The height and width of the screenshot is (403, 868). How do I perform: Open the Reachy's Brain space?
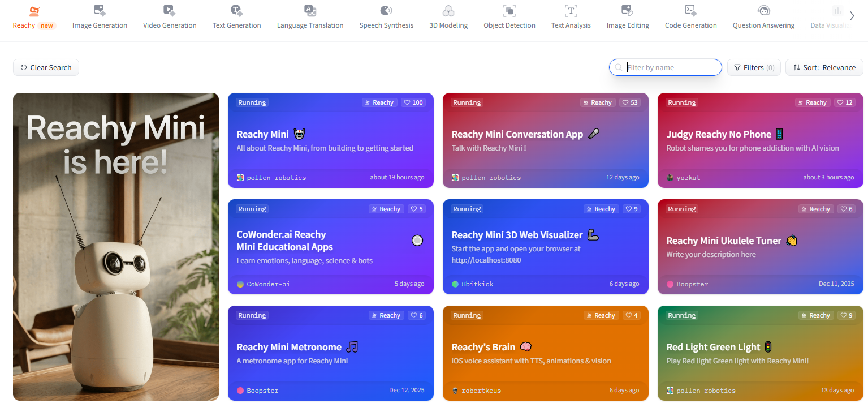[x=546, y=353]
